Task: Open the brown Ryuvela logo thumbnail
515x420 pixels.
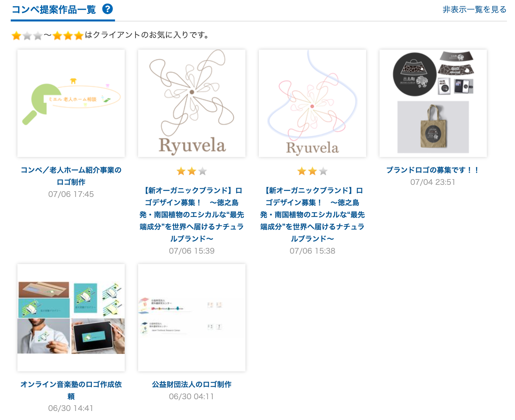Action: pos(192,103)
